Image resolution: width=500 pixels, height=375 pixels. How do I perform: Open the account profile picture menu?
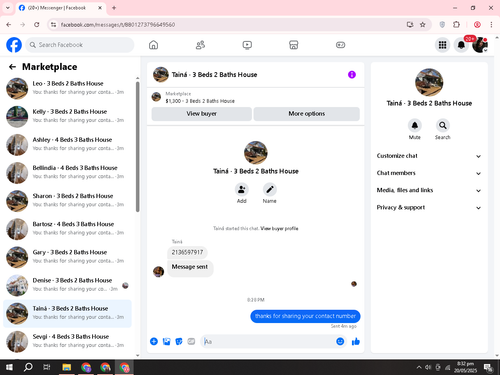[480, 45]
